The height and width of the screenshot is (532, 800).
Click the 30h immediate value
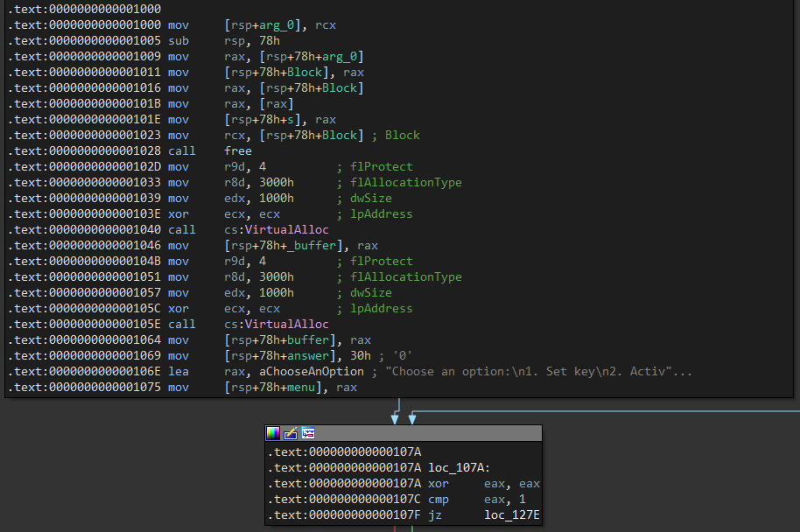[361, 355]
